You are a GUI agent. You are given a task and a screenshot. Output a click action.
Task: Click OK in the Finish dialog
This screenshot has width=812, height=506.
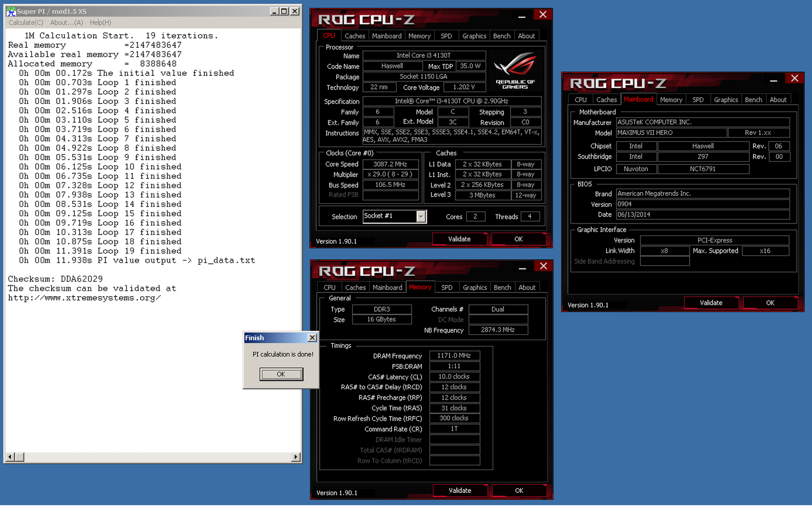(x=281, y=374)
